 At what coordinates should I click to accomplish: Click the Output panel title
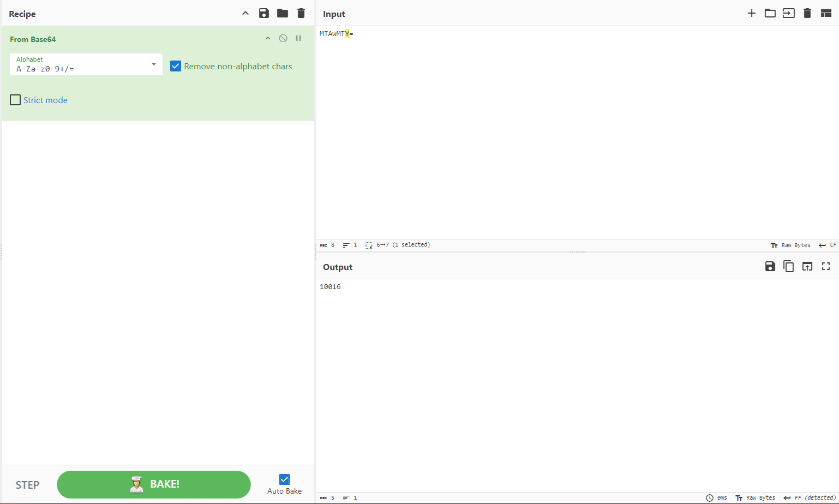click(x=338, y=267)
